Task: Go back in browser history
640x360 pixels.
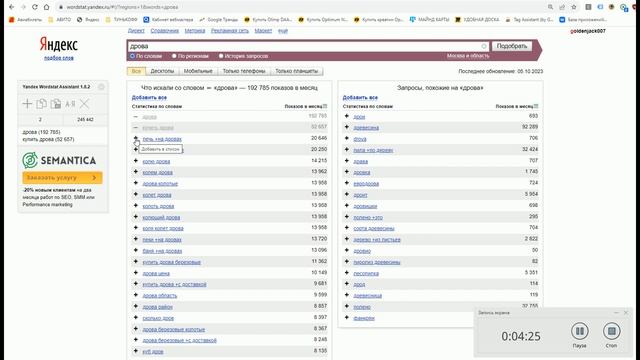Action: click(11, 7)
